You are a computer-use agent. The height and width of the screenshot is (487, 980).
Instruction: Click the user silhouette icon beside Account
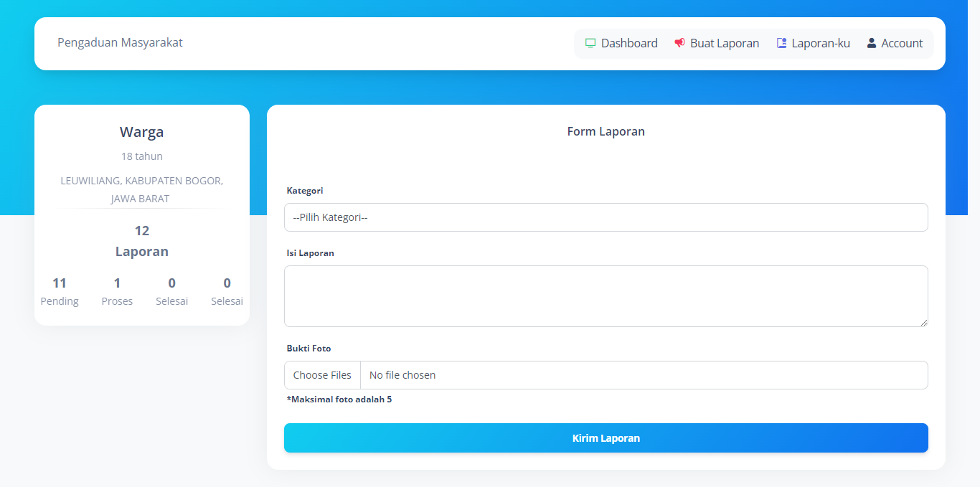(871, 43)
